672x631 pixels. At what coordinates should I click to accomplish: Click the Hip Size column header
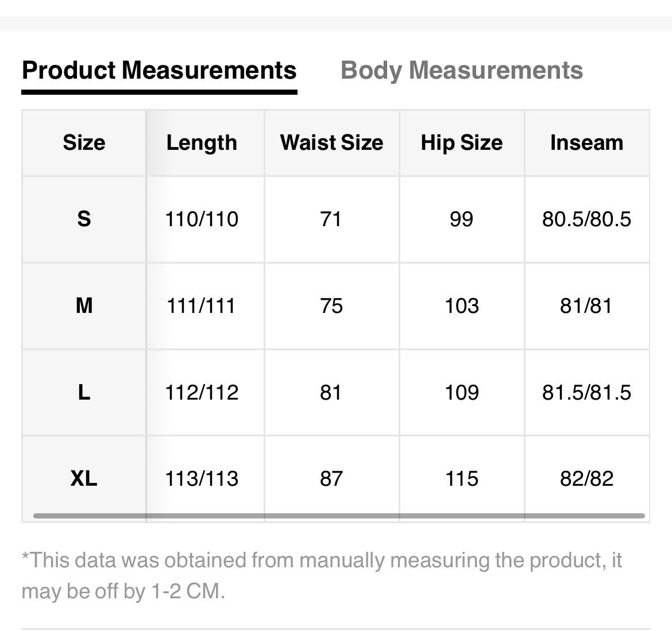[x=461, y=142]
